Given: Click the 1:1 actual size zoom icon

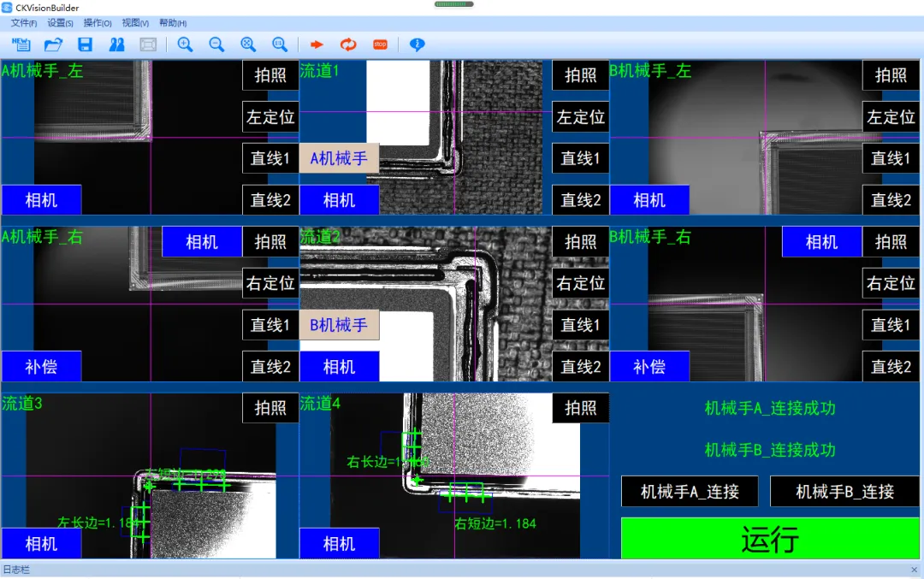Looking at the screenshot, I should pyautogui.click(x=280, y=44).
